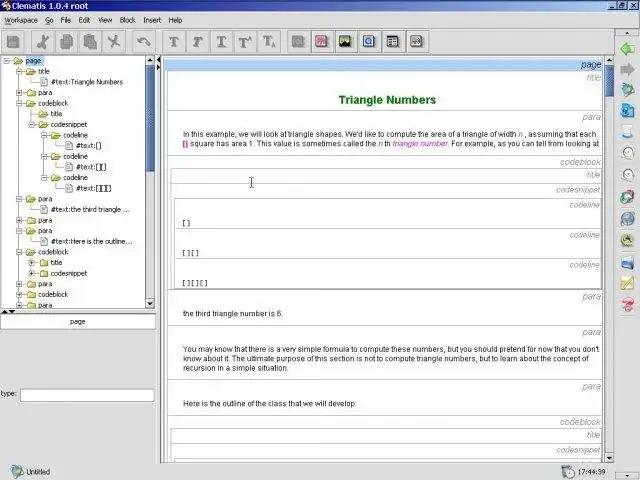640x480 pixels.
Task: Click 'the third triangle number is 6' paragraph
Action: click(x=232, y=313)
